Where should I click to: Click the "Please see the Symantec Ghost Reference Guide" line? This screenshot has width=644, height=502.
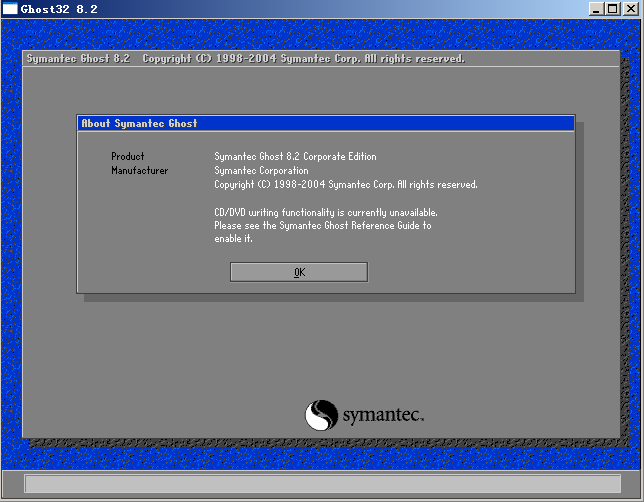click(323, 226)
